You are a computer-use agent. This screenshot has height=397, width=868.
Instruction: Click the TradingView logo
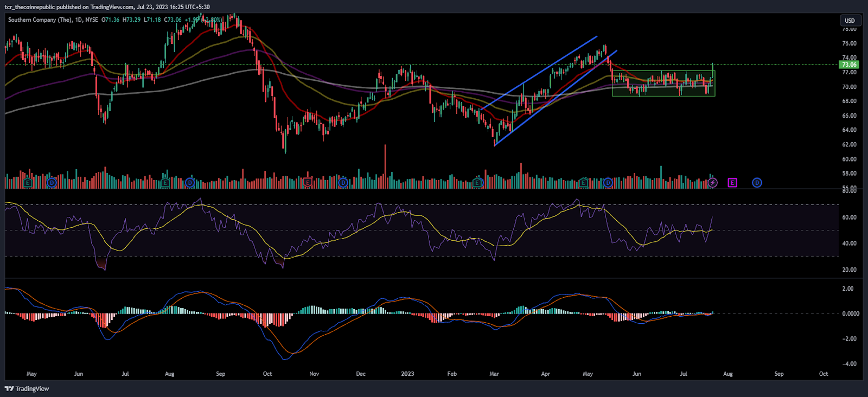click(27, 388)
